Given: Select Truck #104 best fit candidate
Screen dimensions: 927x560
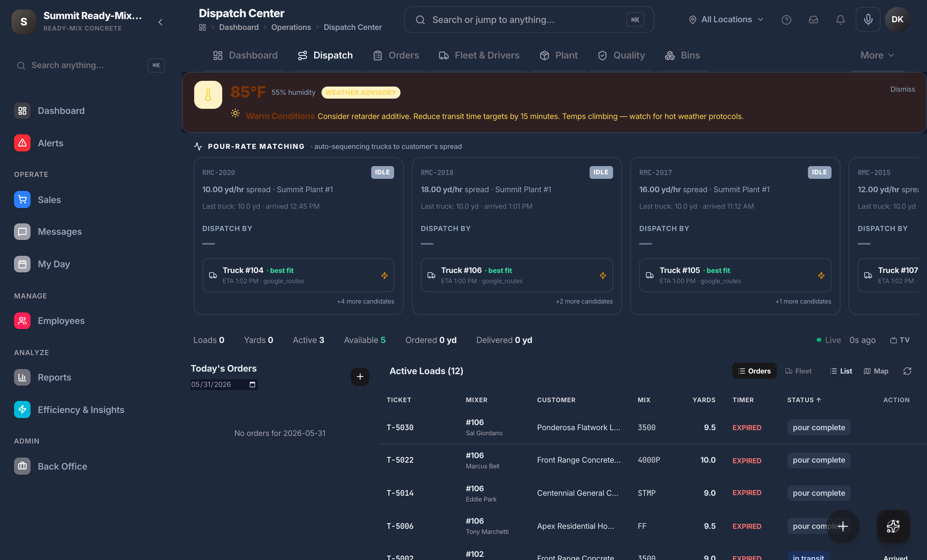Looking at the screenshot, I should click(x=298, y=275).
